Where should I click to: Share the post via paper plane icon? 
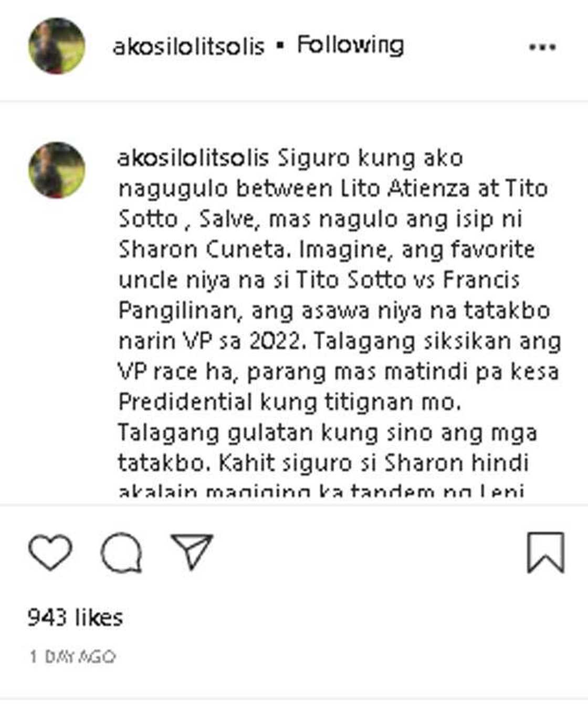point(192,551)
